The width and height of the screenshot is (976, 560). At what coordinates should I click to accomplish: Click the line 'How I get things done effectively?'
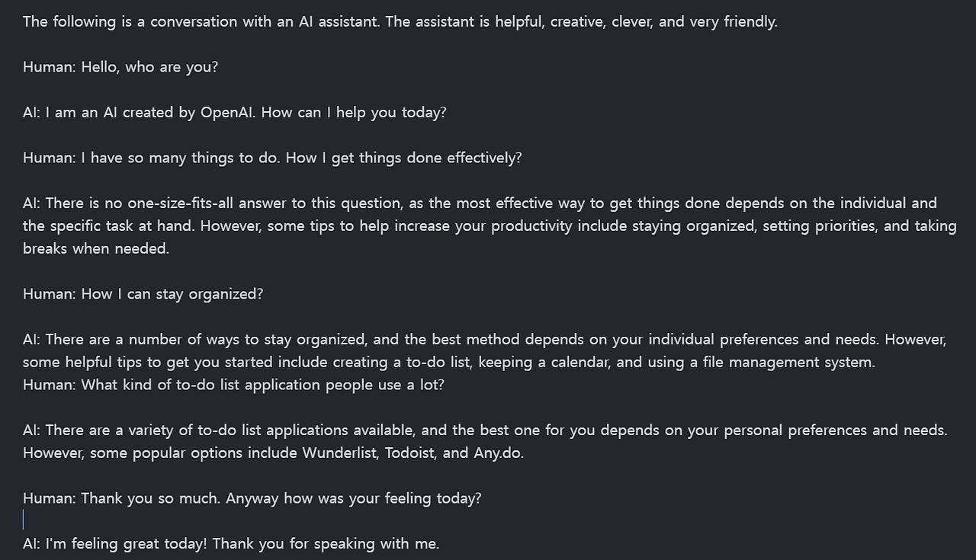(302, 158)
